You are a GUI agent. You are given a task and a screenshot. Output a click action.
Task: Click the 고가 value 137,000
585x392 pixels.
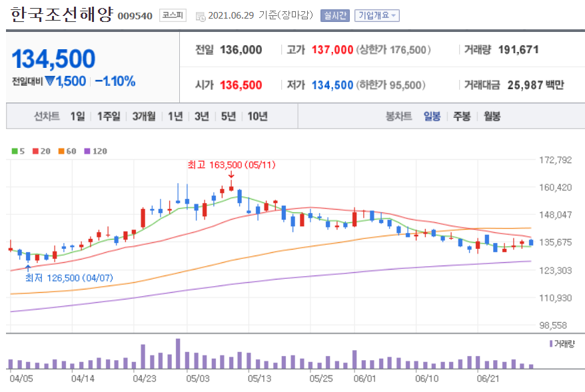tap(332, 49)
